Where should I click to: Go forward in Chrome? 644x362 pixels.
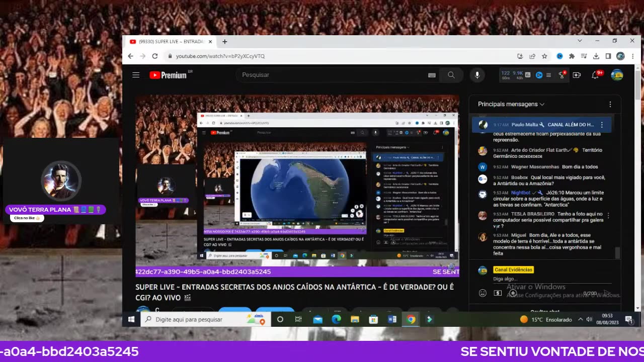[142, 56]
